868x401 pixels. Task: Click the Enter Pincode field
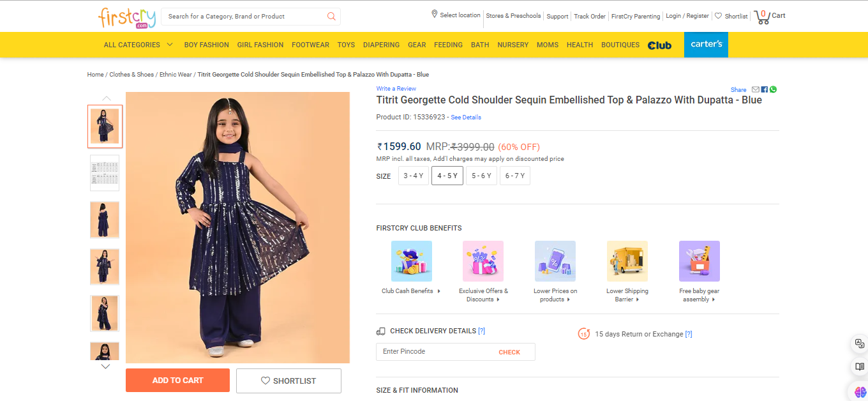click(434, 352)
